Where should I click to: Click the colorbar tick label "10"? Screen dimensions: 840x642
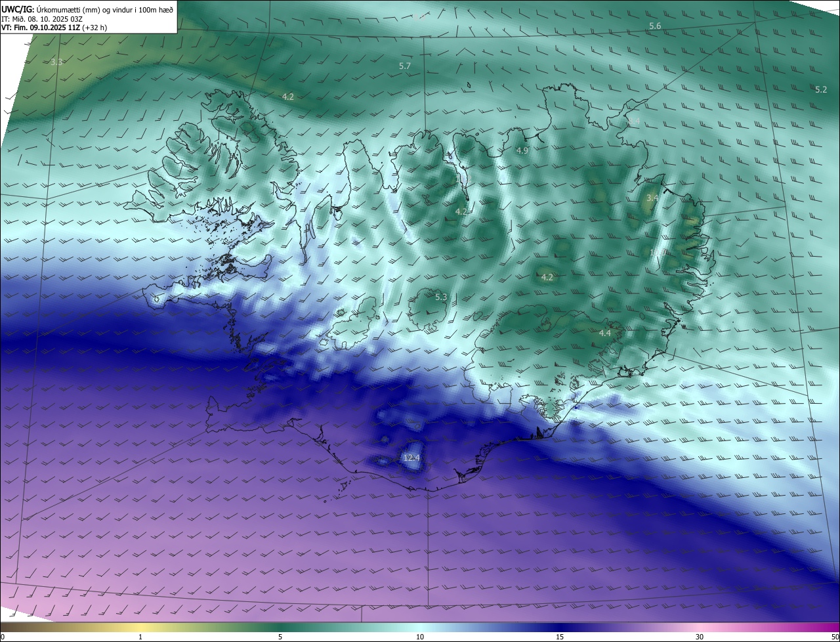coord(420,637)
